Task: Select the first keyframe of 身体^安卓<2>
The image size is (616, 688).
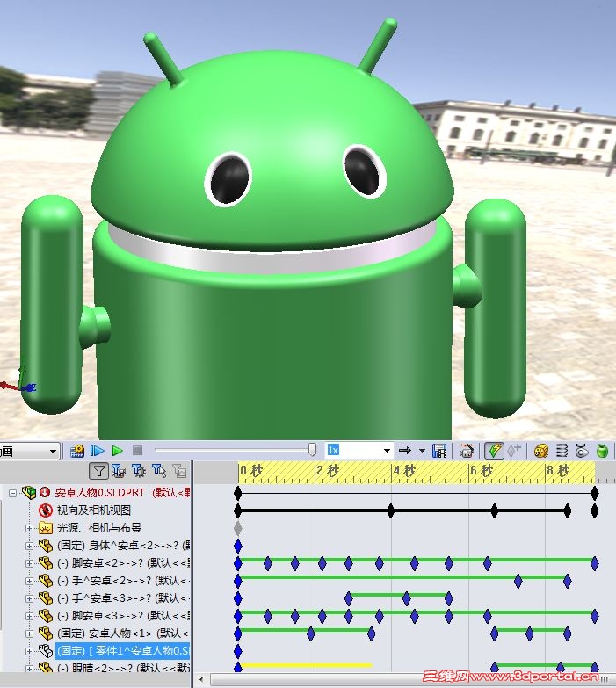Action: [x=238, y=546]
